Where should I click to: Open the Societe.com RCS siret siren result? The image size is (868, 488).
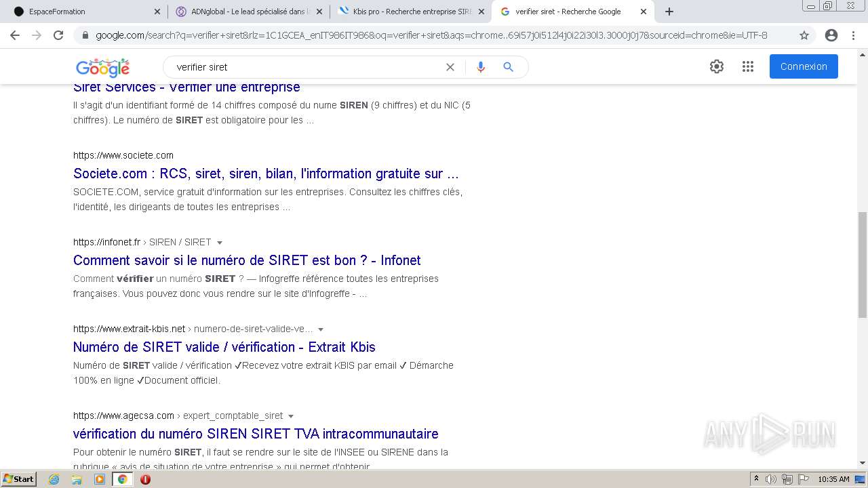tap(266, 174)
